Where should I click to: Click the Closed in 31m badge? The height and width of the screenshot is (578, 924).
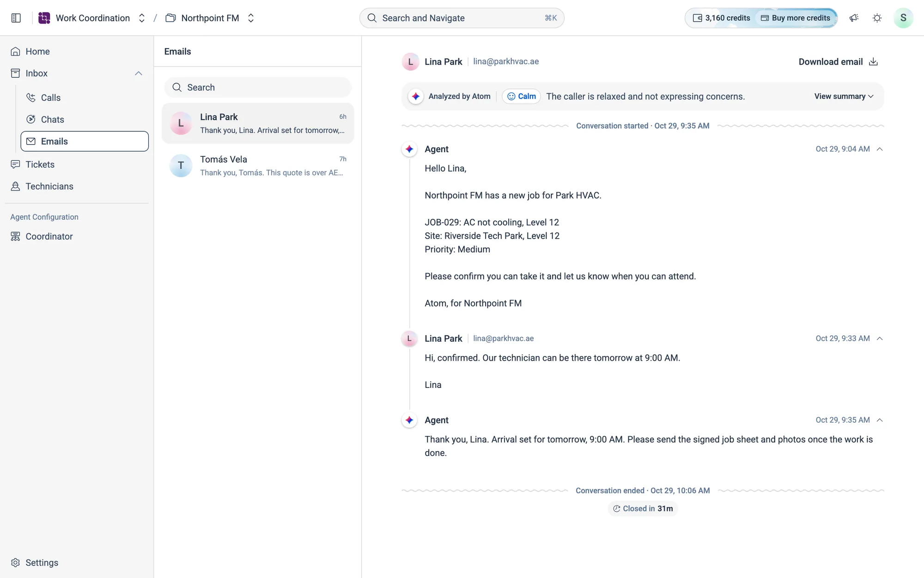coord(643,509)
